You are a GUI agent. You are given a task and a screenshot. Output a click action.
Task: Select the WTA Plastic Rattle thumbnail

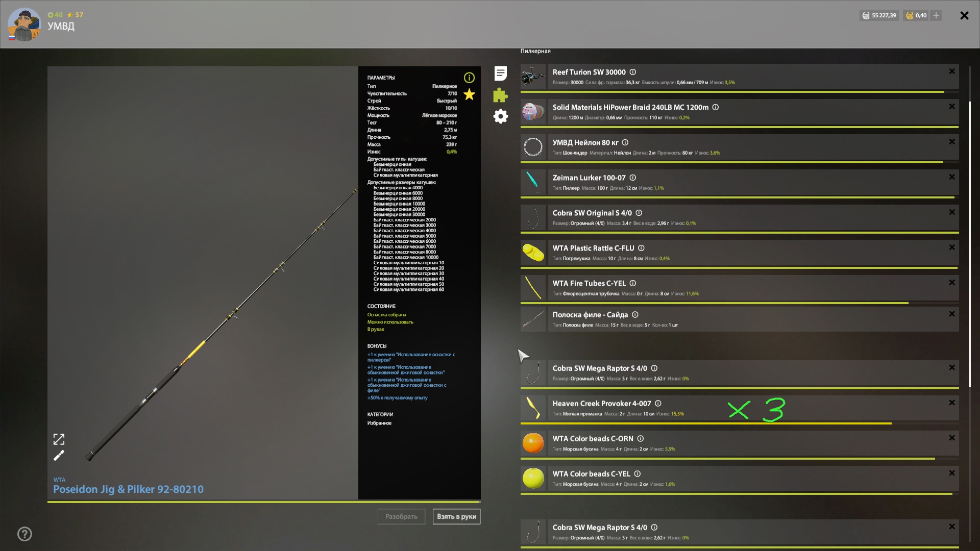coord(533,253)
